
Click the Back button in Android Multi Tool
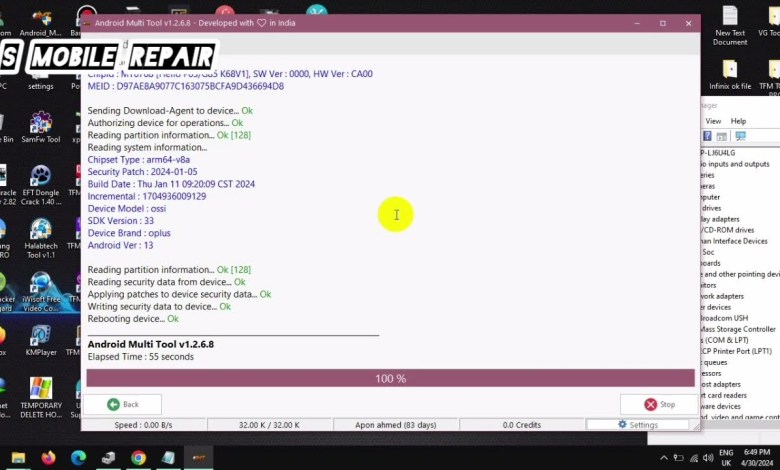tap(122, 404)
